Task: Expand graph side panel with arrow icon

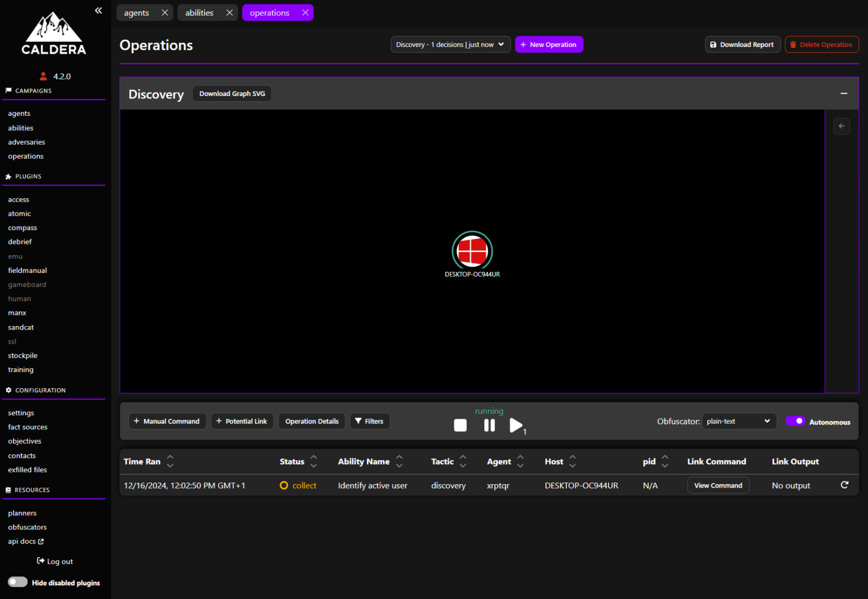Action: [841, 126]
